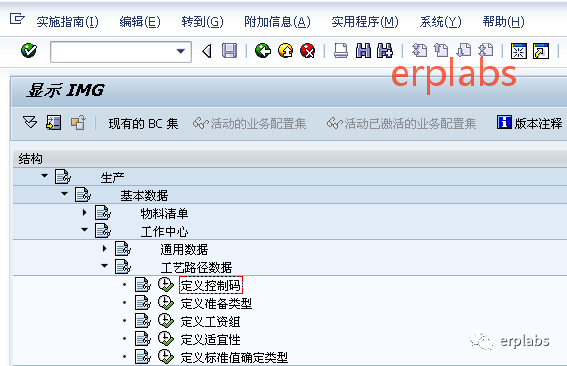Collapse the 工作中心 tree node

click(84, 230)
